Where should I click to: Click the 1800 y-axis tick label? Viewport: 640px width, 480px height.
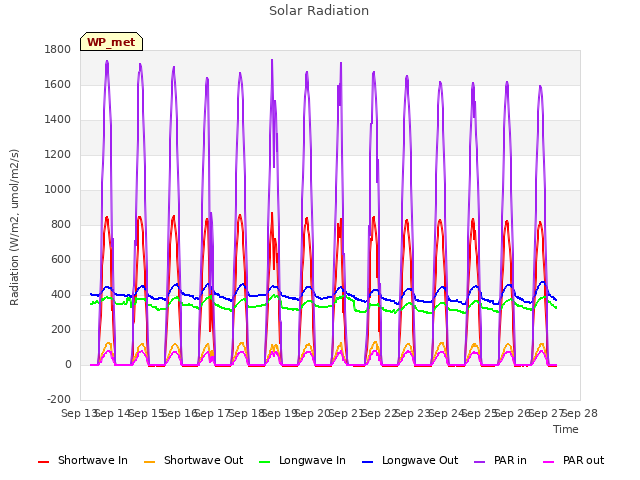[58, 50]
